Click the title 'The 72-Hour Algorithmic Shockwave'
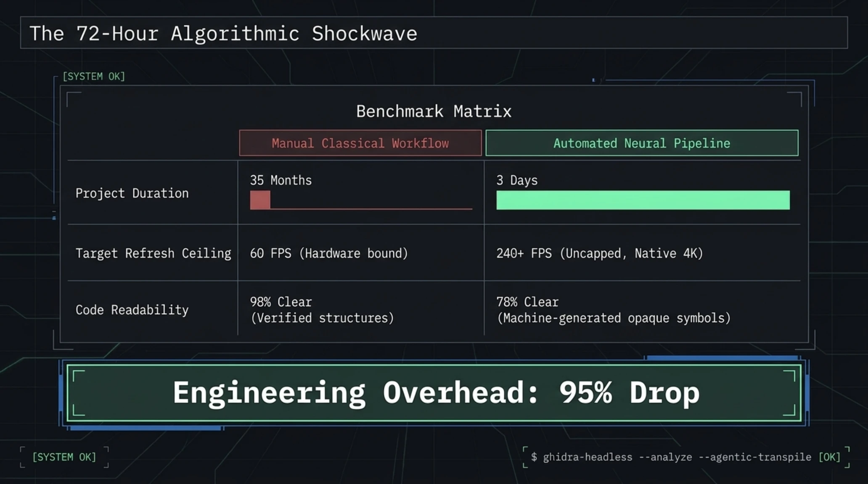 point(223,34)
